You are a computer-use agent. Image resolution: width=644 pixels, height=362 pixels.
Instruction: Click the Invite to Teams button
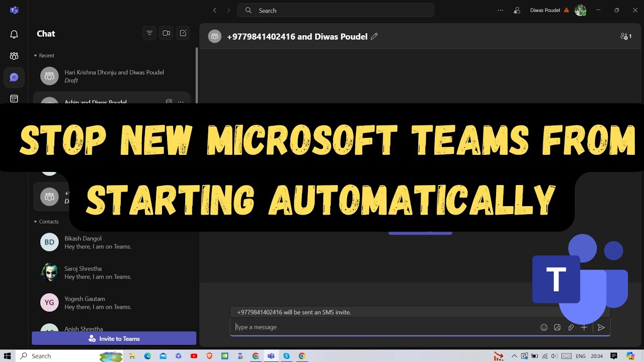point(114,338)
